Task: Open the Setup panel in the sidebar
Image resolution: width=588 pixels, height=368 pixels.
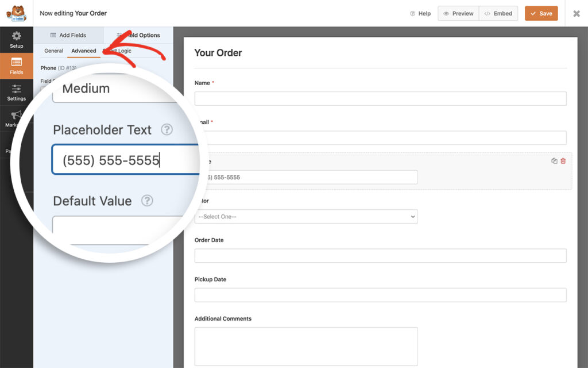Action: [x=16, y=39]
